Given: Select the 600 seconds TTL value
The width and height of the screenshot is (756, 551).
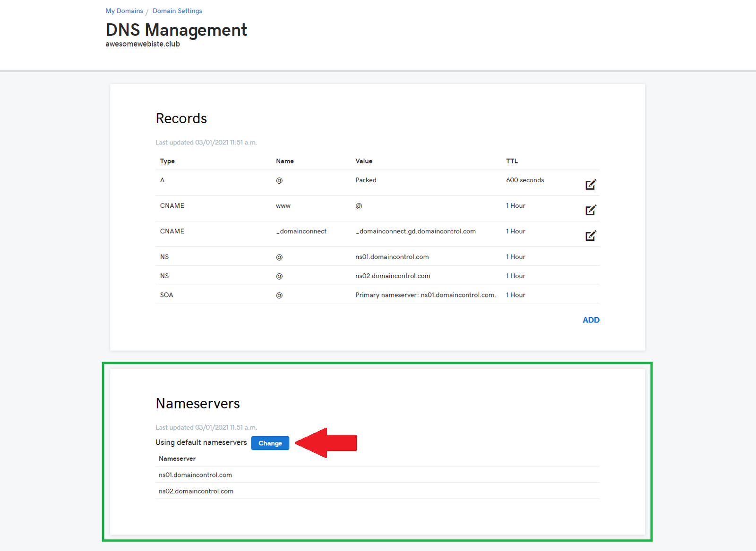Looking at the screenshot, I should coord(525,180).
